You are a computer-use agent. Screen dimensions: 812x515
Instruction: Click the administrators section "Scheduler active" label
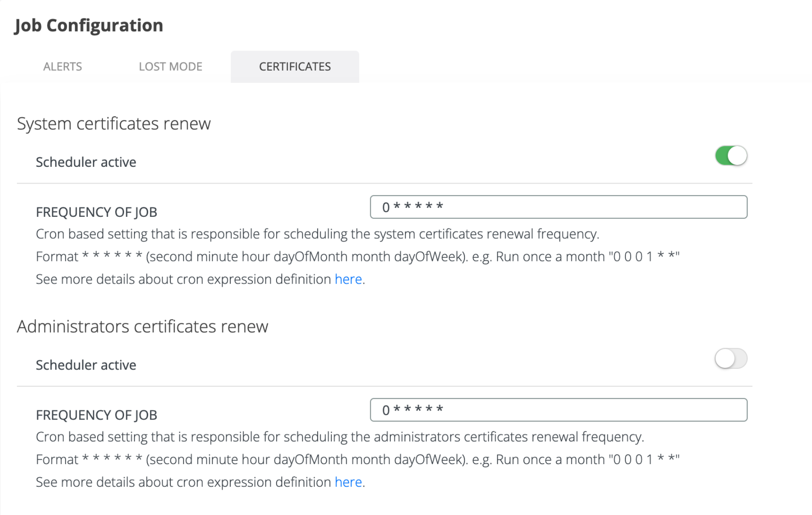86,365
